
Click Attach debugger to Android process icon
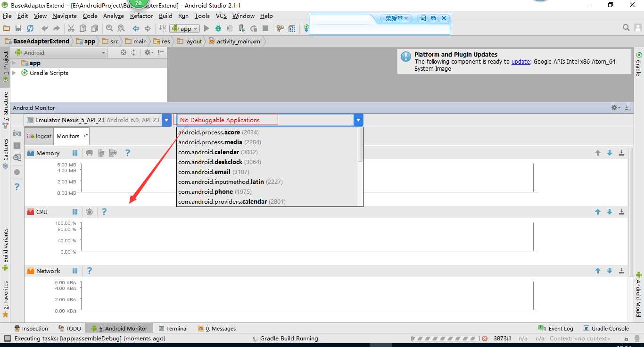242,28
